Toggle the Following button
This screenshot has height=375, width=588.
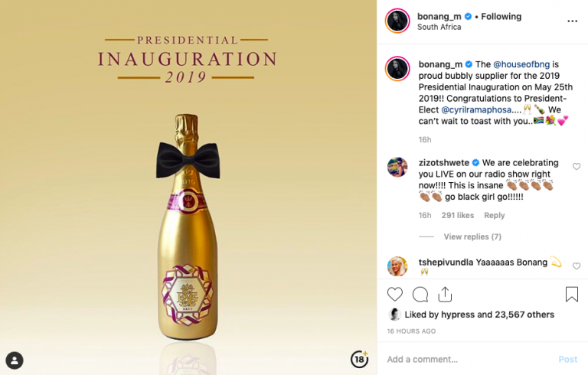point(501,16)
